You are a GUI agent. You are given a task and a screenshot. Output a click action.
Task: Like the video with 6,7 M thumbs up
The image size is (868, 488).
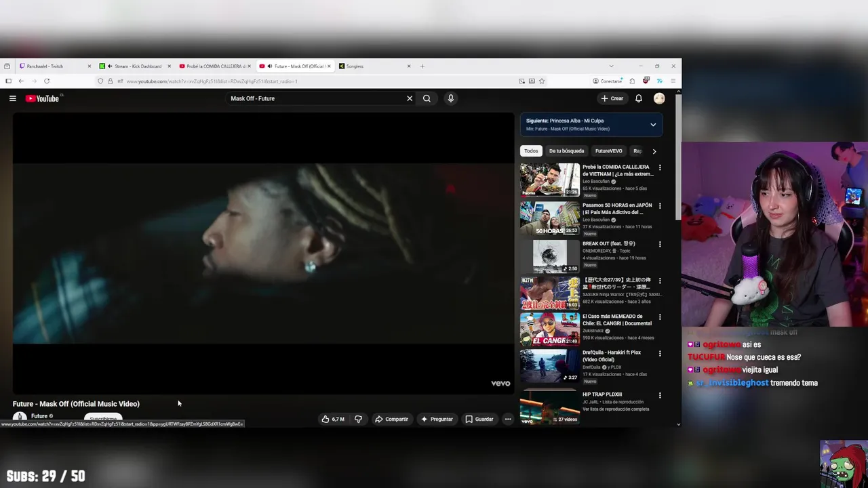pyautogui.click(x=333, y=419)
